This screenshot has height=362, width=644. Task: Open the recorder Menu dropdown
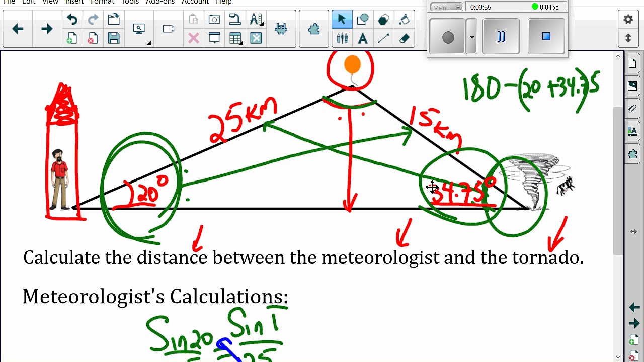click(446, 7)
